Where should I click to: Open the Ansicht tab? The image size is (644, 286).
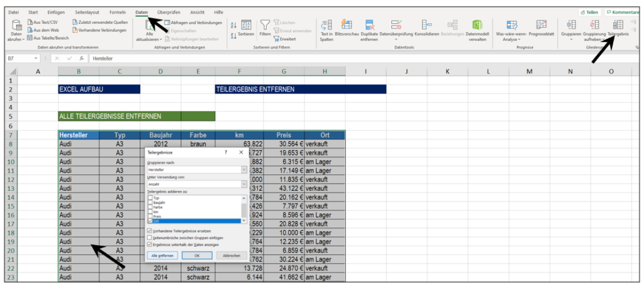click(x=197, y=13)
